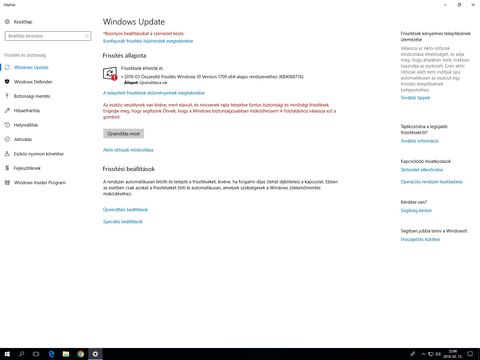This screenshot has height=360, width=480.
Task: Click the Beállítás keresése search field
Action: click(48, 36)
